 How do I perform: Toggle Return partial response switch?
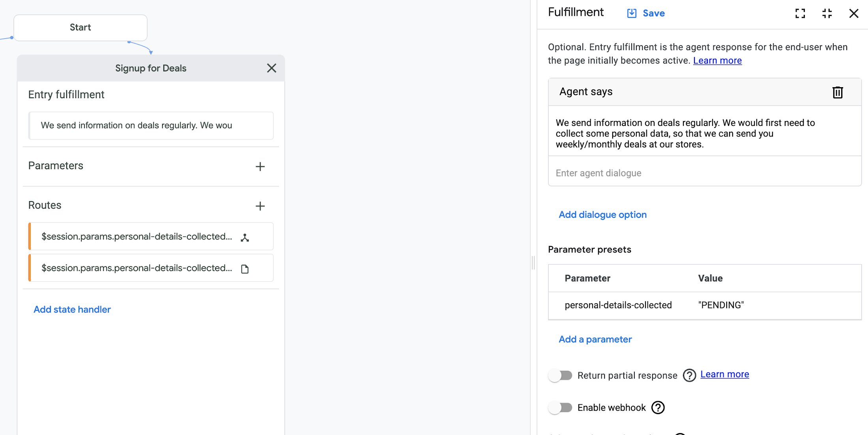click(x=560, y=375)
